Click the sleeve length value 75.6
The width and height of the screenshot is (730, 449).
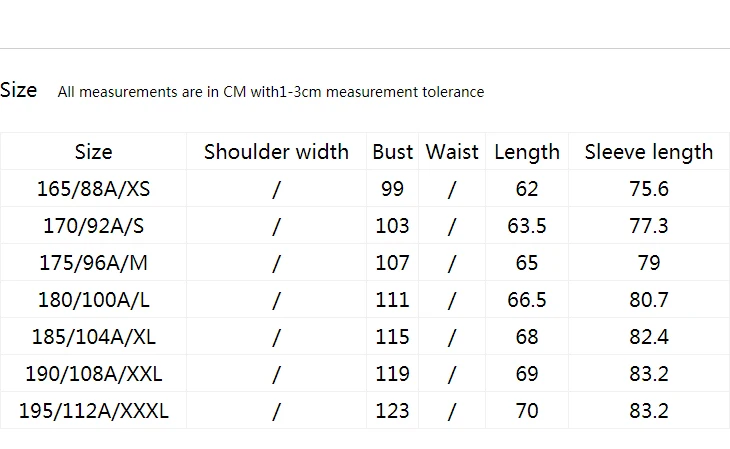click(x=649, y=189)
